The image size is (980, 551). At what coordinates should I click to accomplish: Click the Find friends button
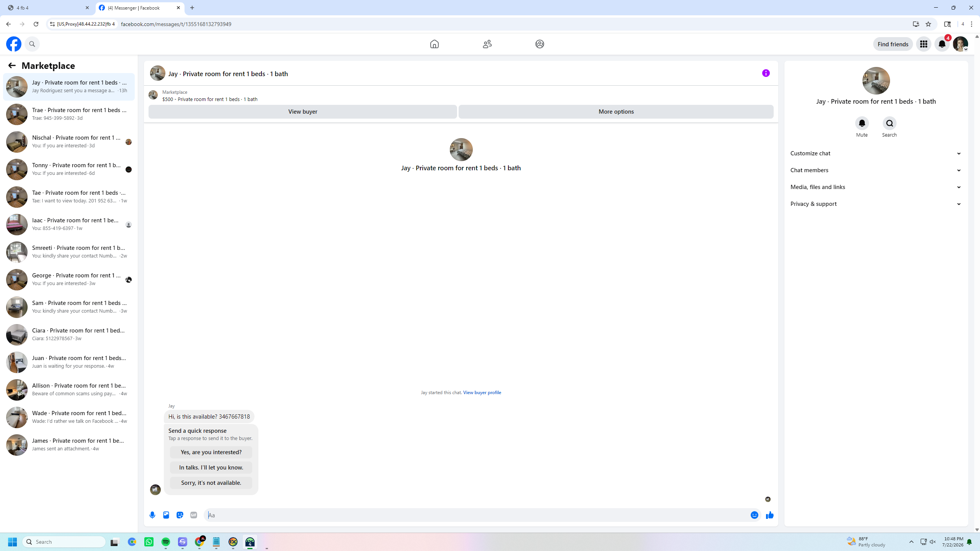tap(893, 44)
